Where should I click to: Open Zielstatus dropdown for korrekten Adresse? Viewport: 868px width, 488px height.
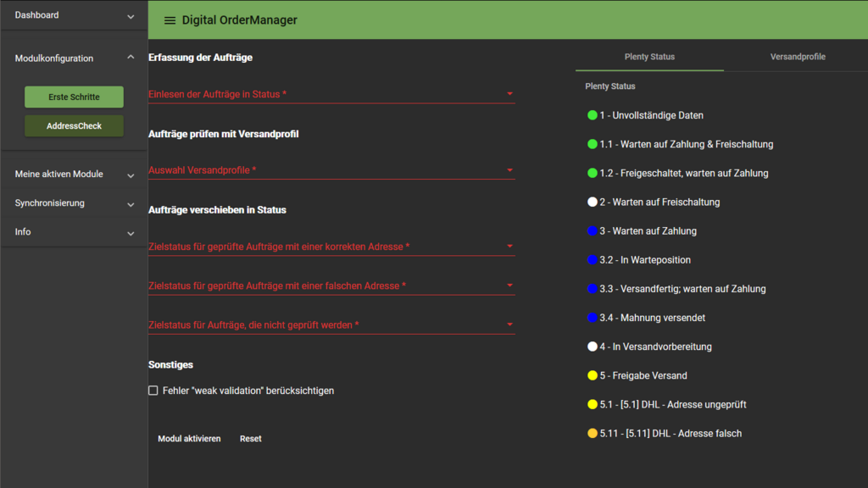[331, 247]
